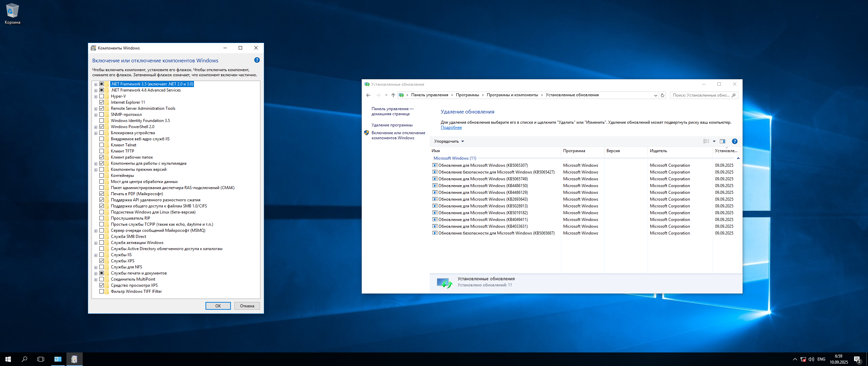Click the search magnifier icon in search box

point(734,95)
